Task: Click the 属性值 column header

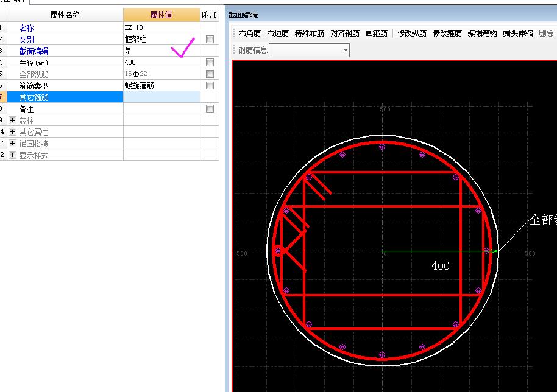Action: point(161,15)
